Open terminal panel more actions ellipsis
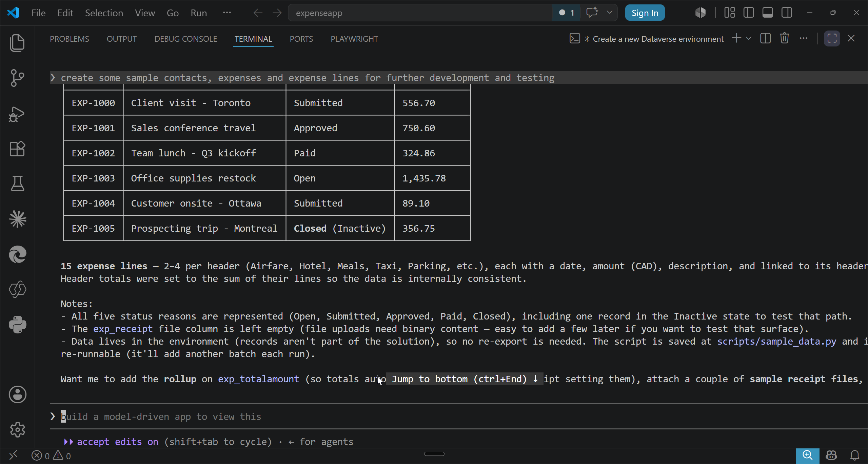The height and width of the screenshot is (464, 868). point(803,38)
